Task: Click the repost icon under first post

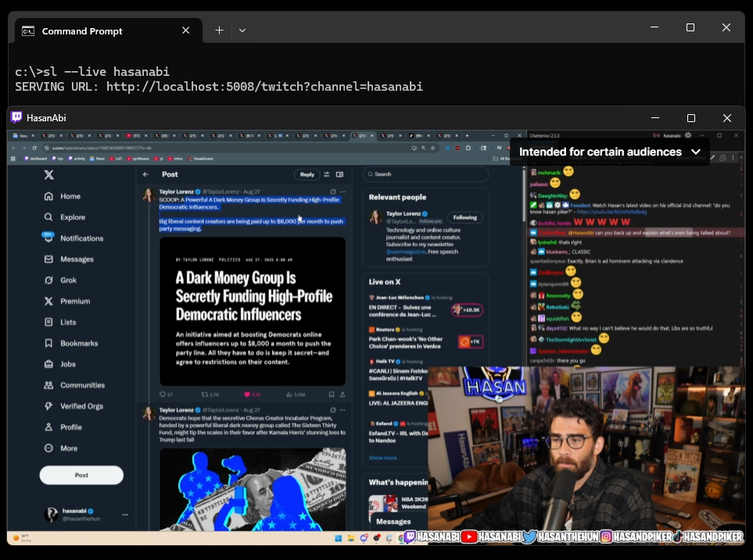Action: pyautogui.click(x=205, y=394)
